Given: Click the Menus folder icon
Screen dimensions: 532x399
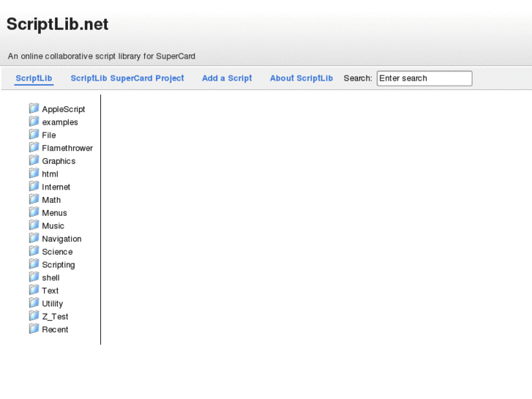Looking at the screenshot, I should click(x=34, y=212).
